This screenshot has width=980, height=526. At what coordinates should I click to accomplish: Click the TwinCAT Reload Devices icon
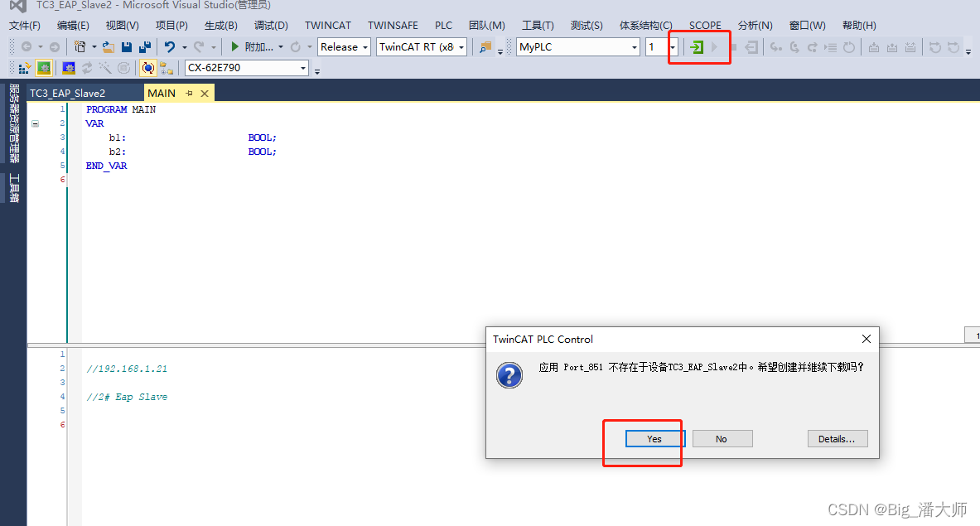(87, 67)
